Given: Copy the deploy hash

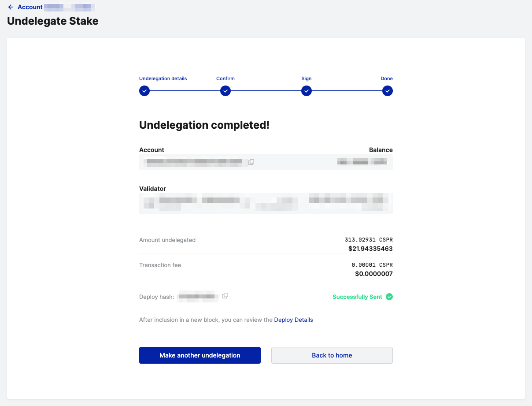Looking at the screenshot, I should coord(225,296).
